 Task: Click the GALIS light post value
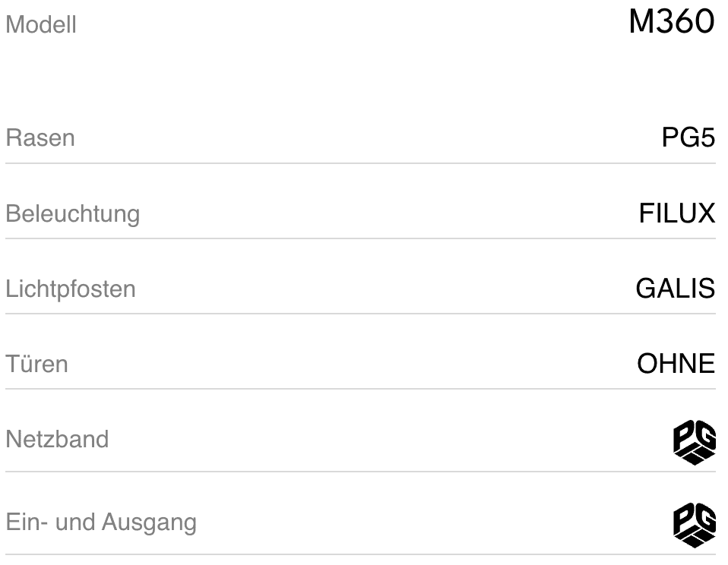(x=676, y=289)
